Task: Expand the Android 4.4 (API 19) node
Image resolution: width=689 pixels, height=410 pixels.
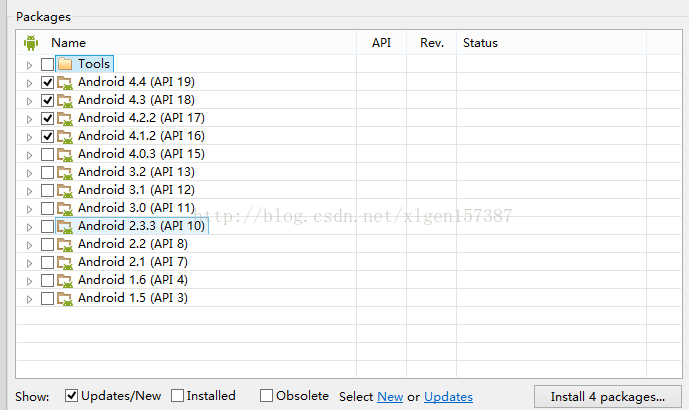Action: click(x=29, y=83)
